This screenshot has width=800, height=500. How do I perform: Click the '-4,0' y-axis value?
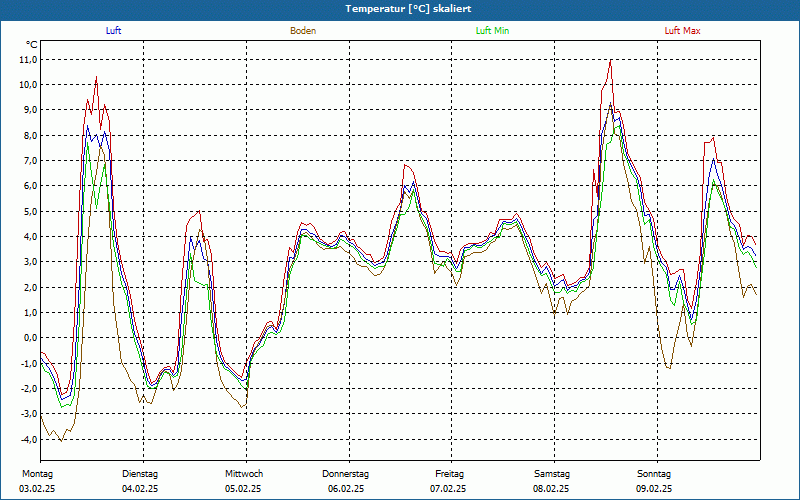[29, 439]
